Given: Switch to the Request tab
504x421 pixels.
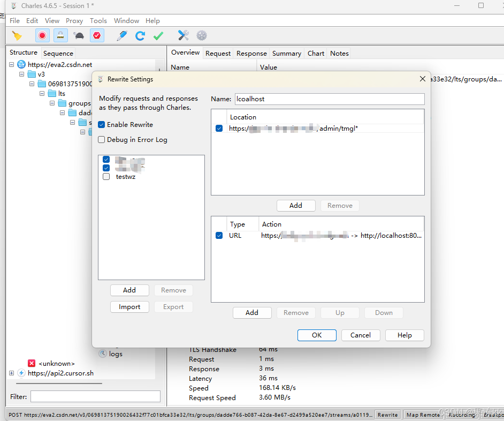Looking at the screenshot, I should coord(218,54).
